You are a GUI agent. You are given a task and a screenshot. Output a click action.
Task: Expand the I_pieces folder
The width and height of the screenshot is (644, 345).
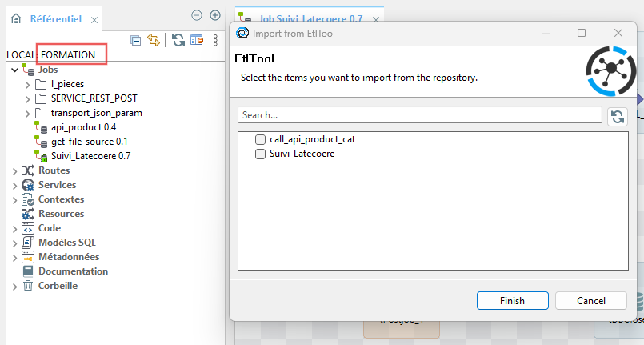(x=28, y=84)
